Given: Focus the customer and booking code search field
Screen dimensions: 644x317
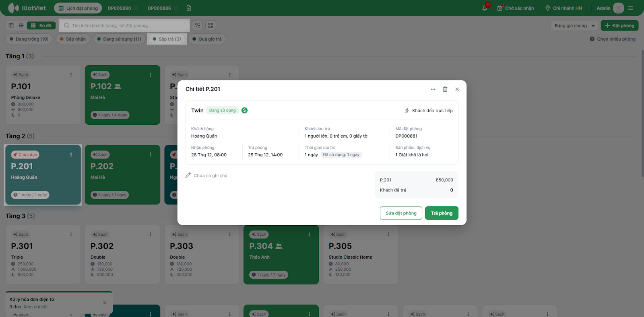Looking at the screenshot, I should (x=124, y=25).
